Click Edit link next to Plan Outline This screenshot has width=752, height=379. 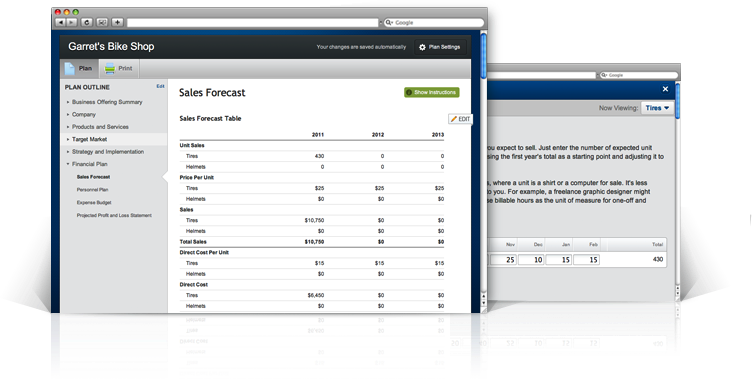click(160, 86)
